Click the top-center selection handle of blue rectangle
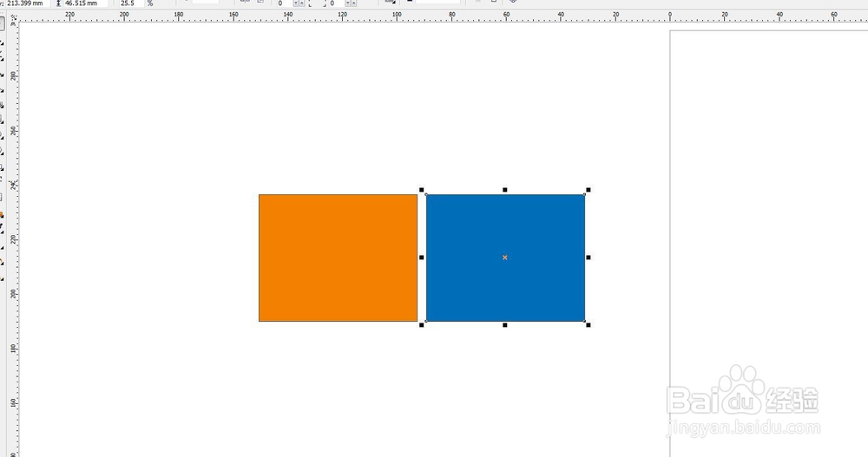The image size is (868, 457). [x=505, y=190]
